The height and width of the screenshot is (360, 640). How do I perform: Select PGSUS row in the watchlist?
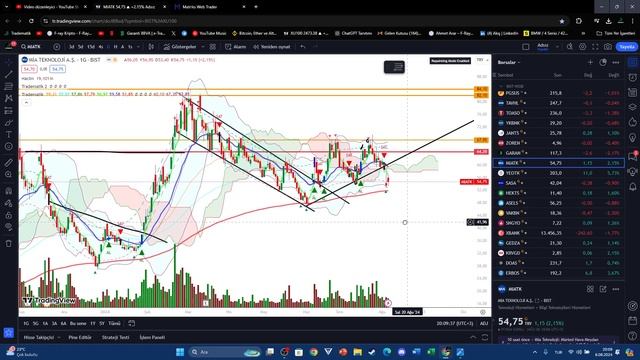point(559,93)
